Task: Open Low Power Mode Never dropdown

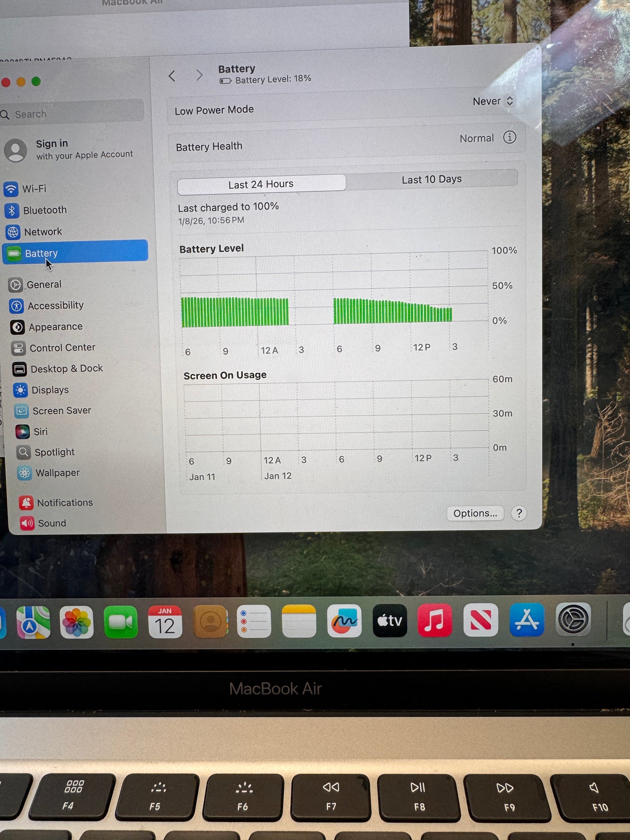Action: 493,101
